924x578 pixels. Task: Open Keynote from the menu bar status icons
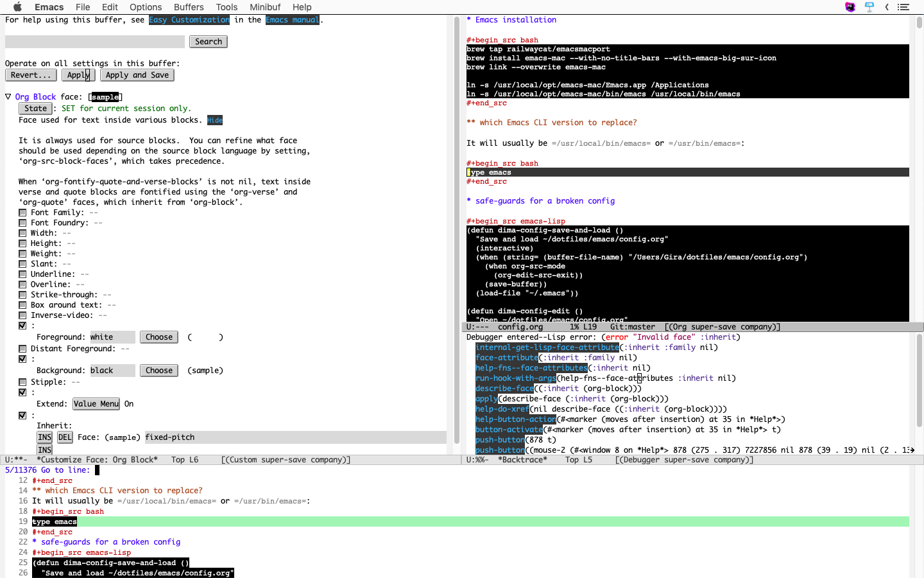tap(869, 6)
